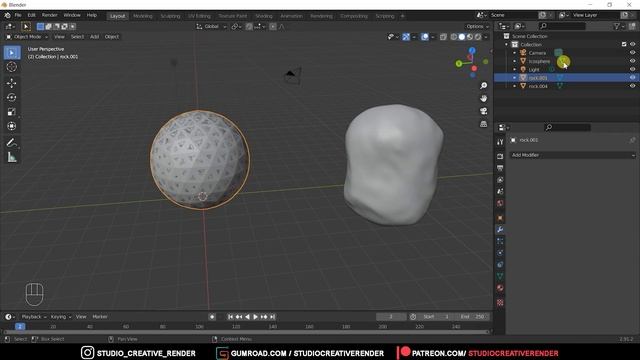The height and width of the screenshot is (360, 640).
Task: Activate the Scale tool
Action: [11, 112]
